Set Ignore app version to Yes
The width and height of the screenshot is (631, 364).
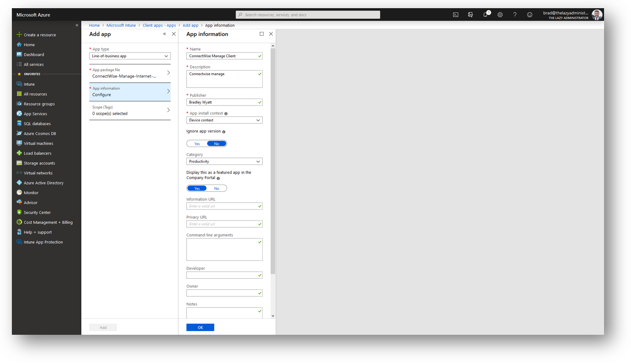pos(197,143)
